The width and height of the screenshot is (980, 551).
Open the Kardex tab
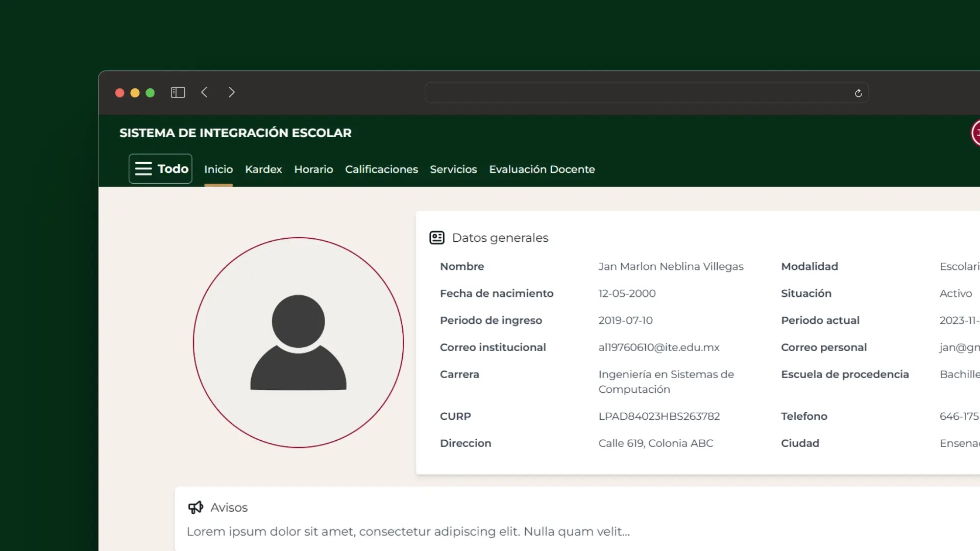(263, 169)
